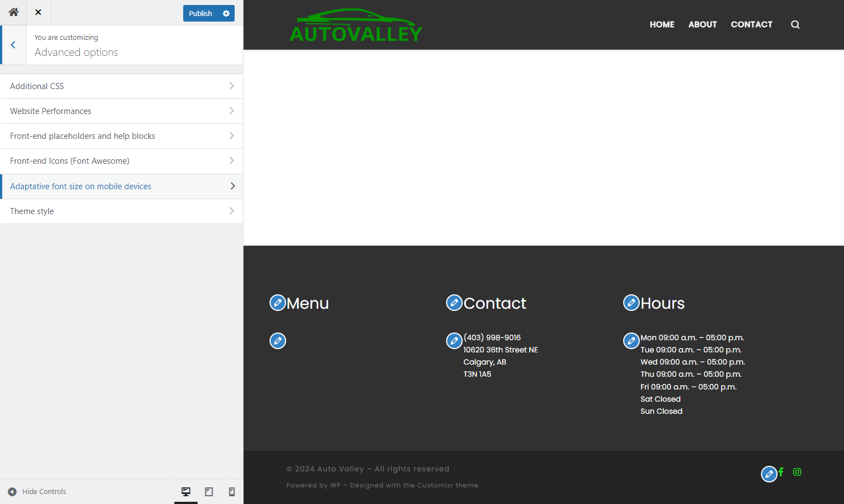
Task: Open the Instagram footer icon
Action: pos(797,472)
